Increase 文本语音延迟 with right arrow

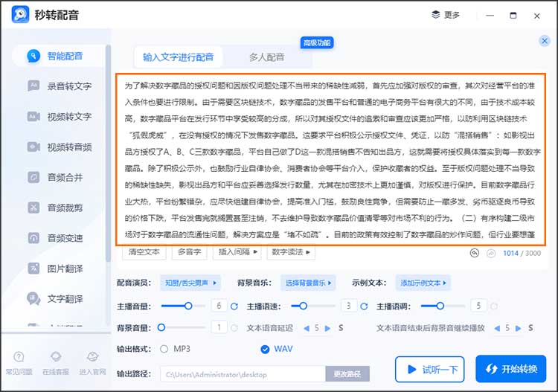(x=328, y=328)
